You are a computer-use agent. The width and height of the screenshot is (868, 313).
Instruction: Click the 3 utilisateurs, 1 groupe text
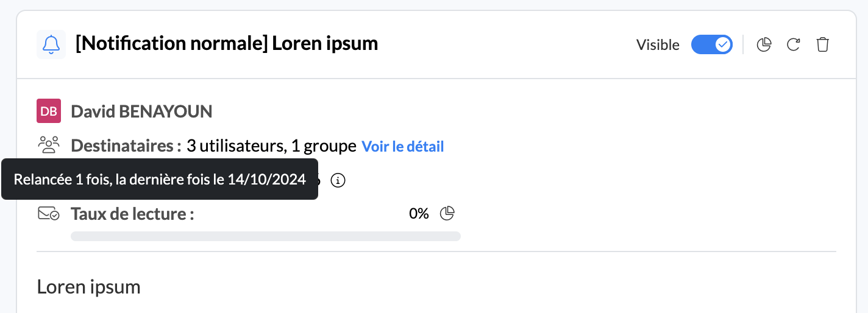click(x=271, y=146)
